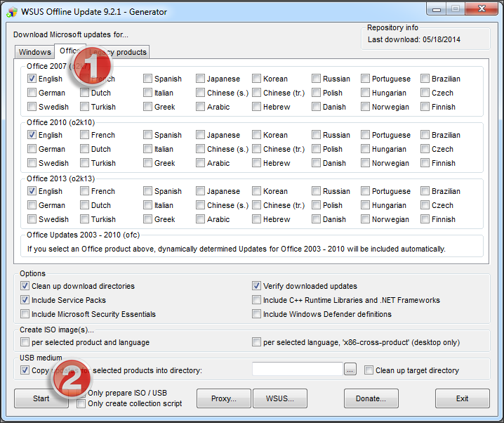Open the Proxy... settings
Screen dimensions: 504x423
pos(224,398)
